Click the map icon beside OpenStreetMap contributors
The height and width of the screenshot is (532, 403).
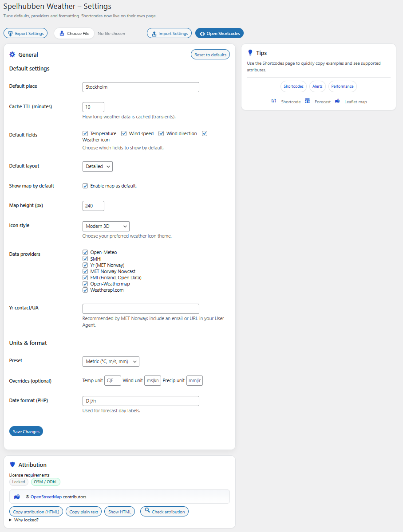pyautogui.click(x=17, y=497)
